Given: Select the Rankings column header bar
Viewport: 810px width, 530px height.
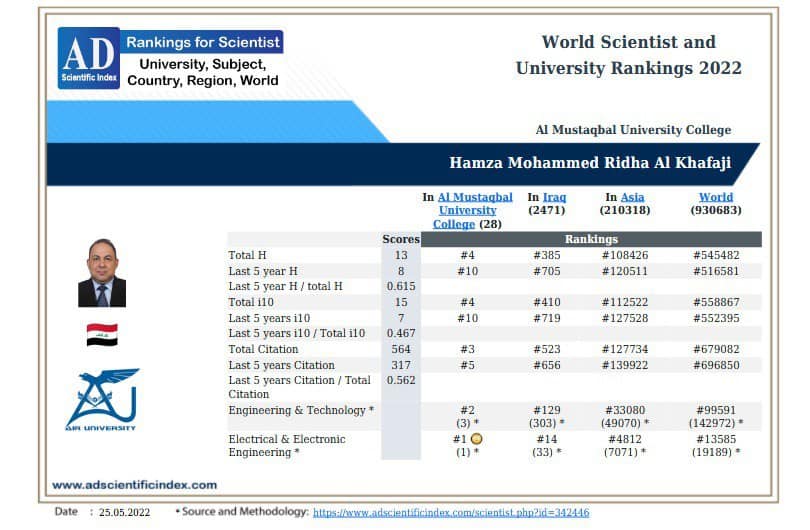Looking at the screenshot, I should (x=591, y=239).
